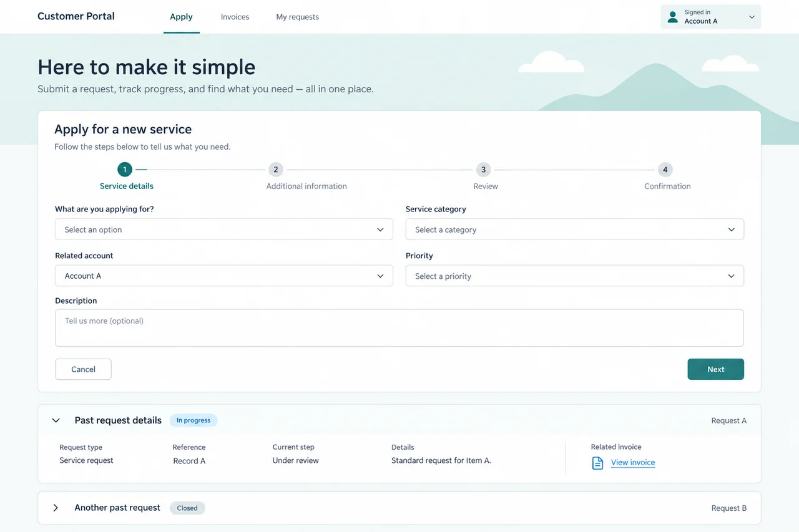Screen dimensions: 799x532
Task: Click the Customer Portal logo text
Action: click(76, 16)
